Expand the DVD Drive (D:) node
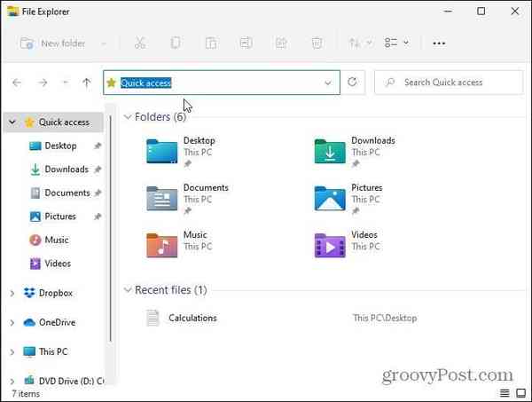Image resolution: width=532 pixels, height=402 pixels. 12,382
